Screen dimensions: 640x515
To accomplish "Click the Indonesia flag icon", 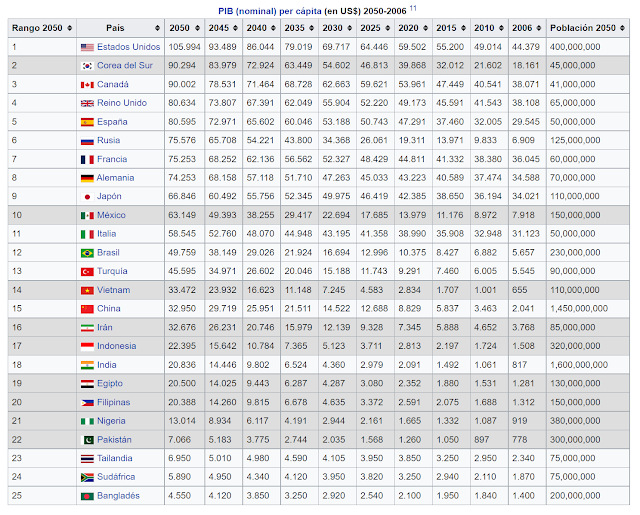I will click(87, 346).
